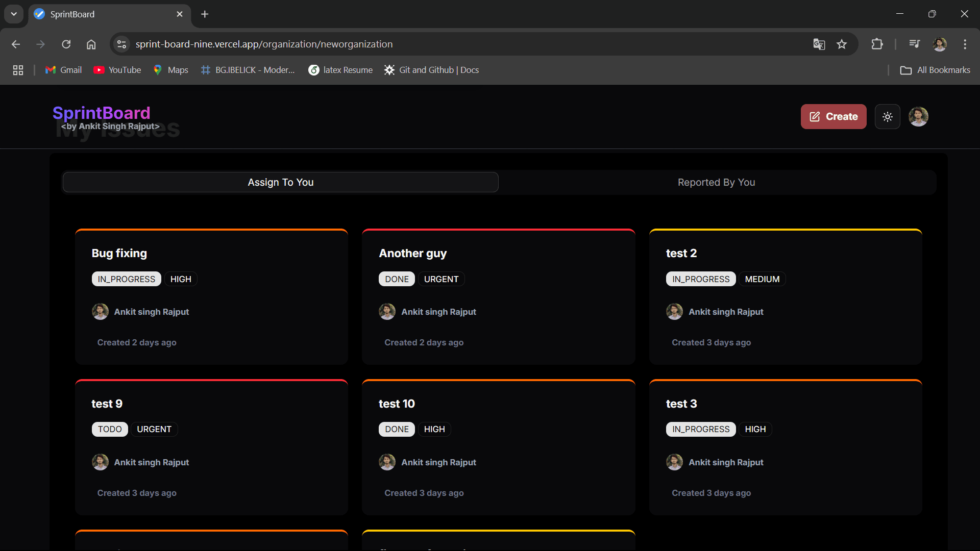Open the apps grid icon in bookmarks bar

pyautogui.click(x=18, y=70)
